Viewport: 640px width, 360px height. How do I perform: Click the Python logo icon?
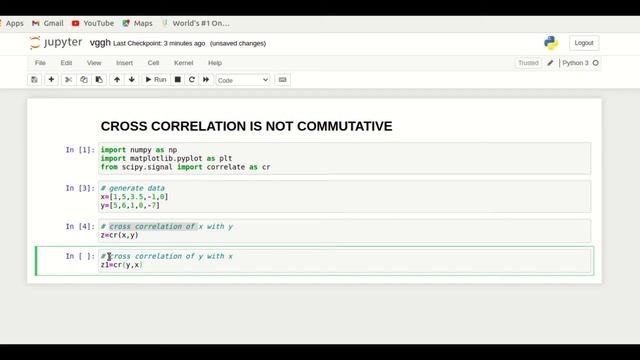pos(551,43)
